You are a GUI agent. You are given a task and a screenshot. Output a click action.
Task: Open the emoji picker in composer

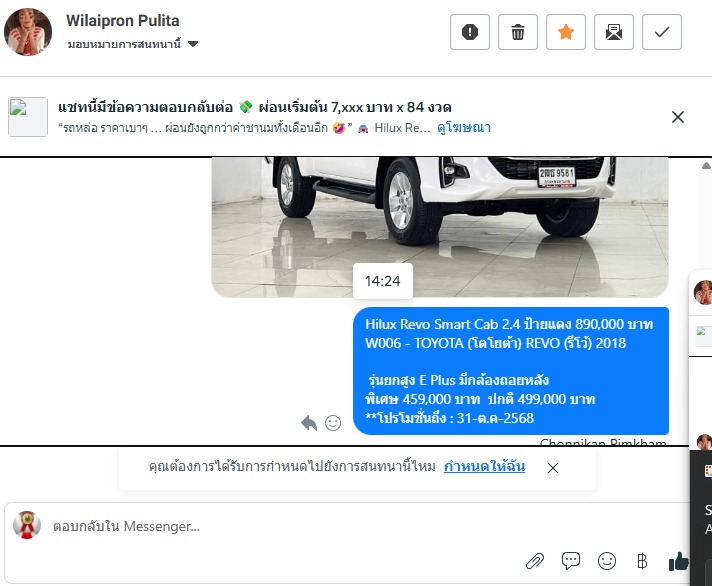(607, 561)
